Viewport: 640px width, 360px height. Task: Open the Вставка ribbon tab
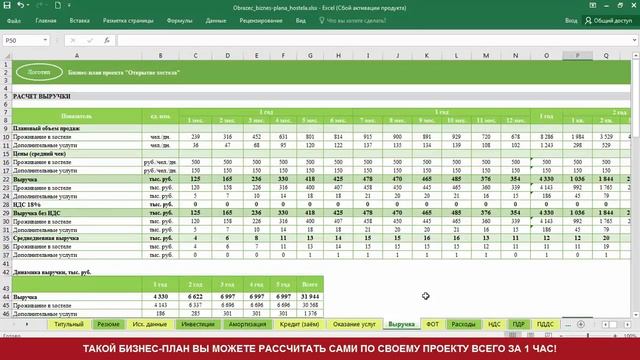pyautogui.click(x=80, y=20)
